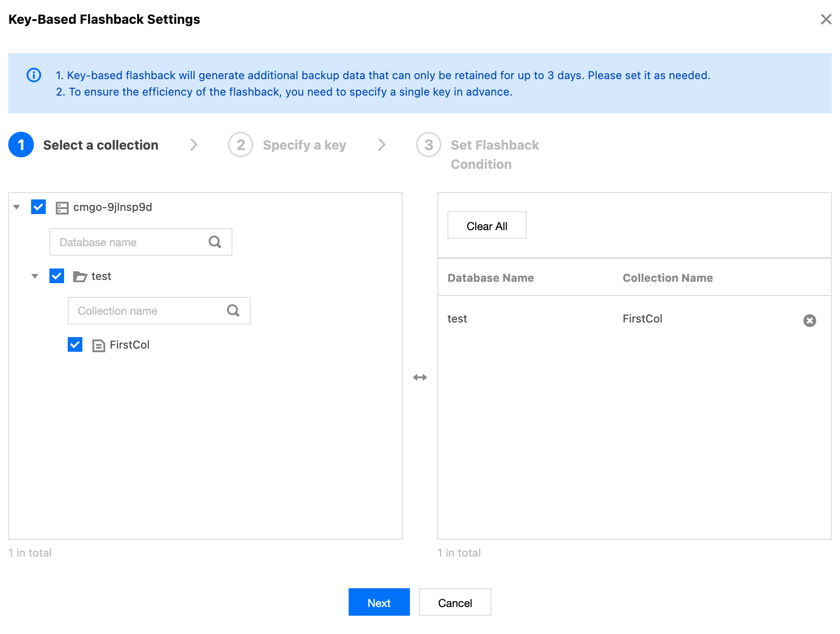Deselect the FirstCol collection checkbox
This screenshot has width=840, height=634.
tap(75, 344)
